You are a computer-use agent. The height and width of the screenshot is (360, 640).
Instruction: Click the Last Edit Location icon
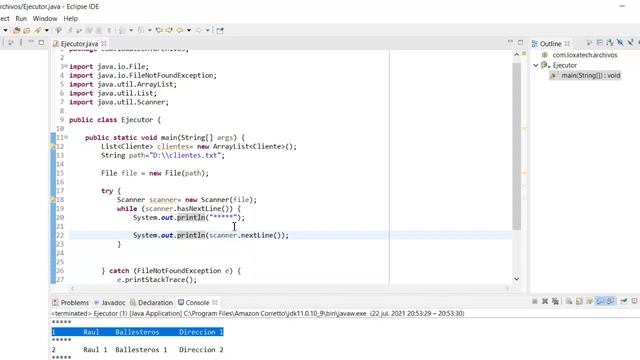pyautogui.click(x=159, y=30)
